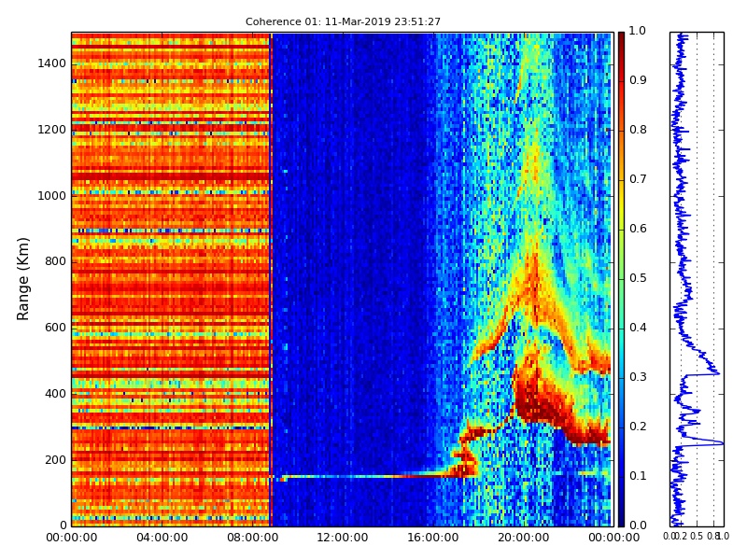Click the 1.0 colorbar label
The width and height of the screenshot is (747, 560).
(x=638, y=31)
